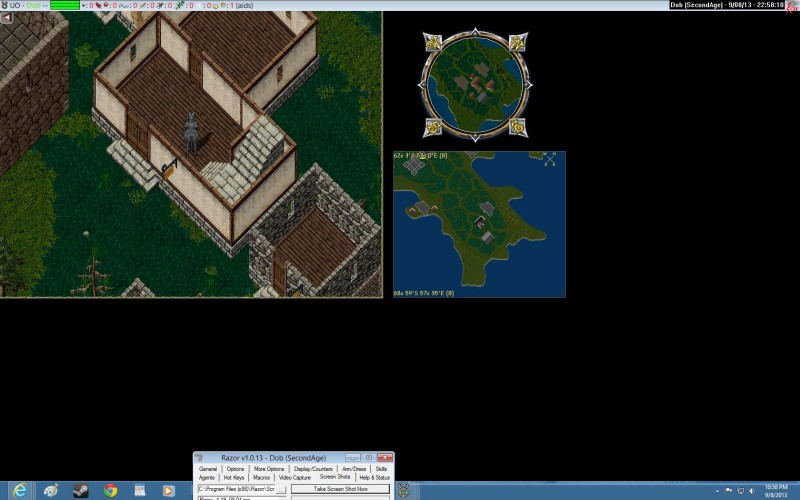Open the Display/Counters tab in Razor
Viewport: 800px width, 500px height.
[313, 469]
